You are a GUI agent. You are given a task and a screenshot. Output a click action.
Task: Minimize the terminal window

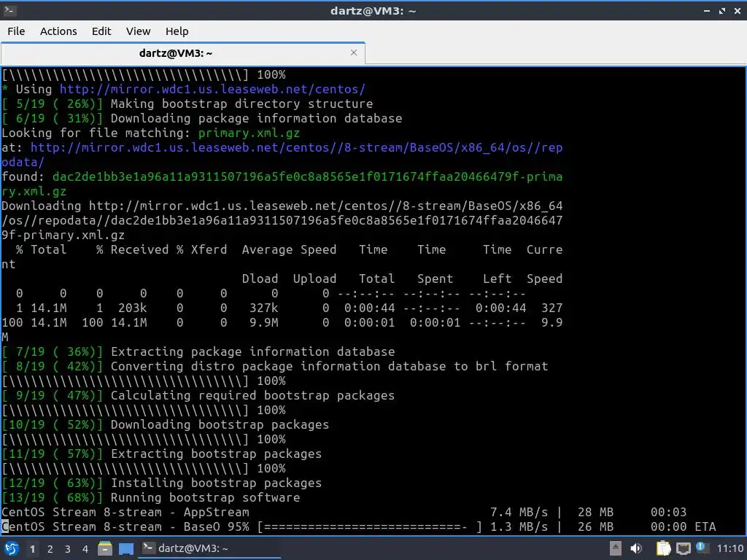[x=707, y=10]
